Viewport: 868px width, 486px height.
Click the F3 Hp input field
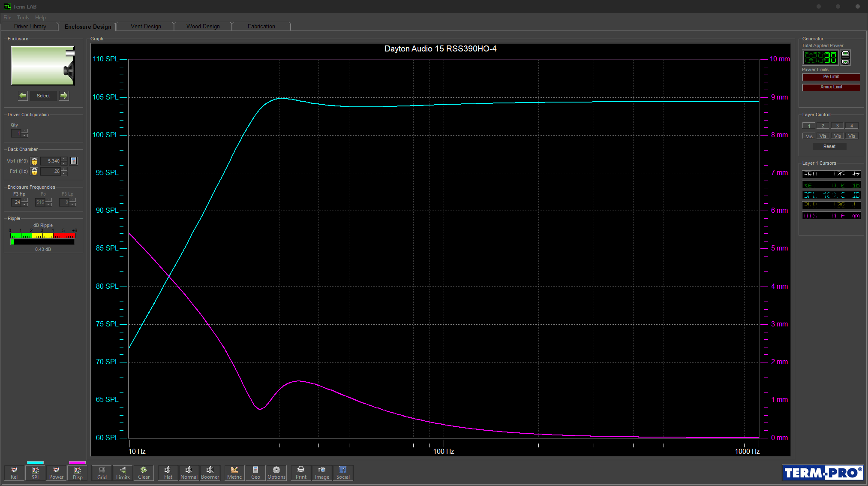(16, 202)
